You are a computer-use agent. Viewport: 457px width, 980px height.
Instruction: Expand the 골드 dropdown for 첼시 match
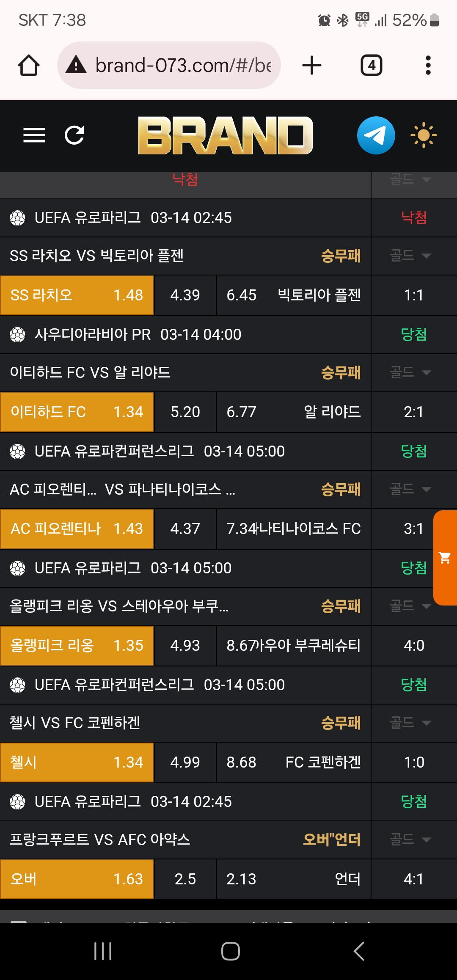tap(410, 723)
